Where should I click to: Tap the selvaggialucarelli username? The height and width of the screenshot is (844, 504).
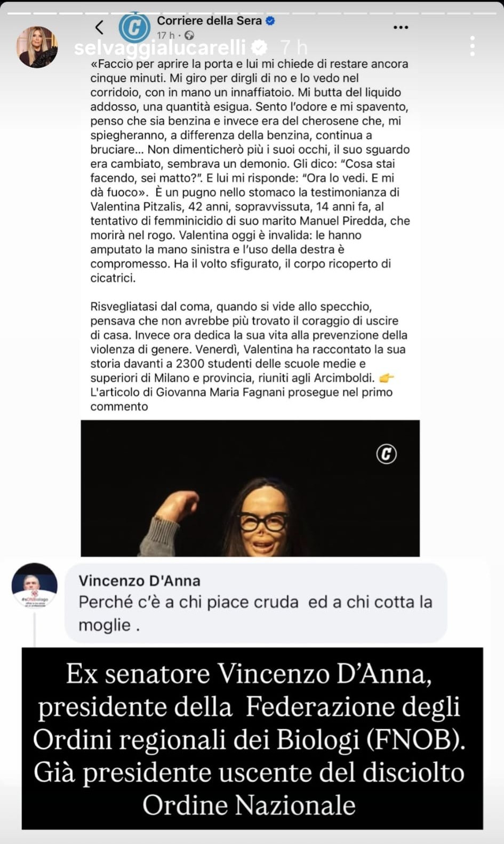point(159,48)
